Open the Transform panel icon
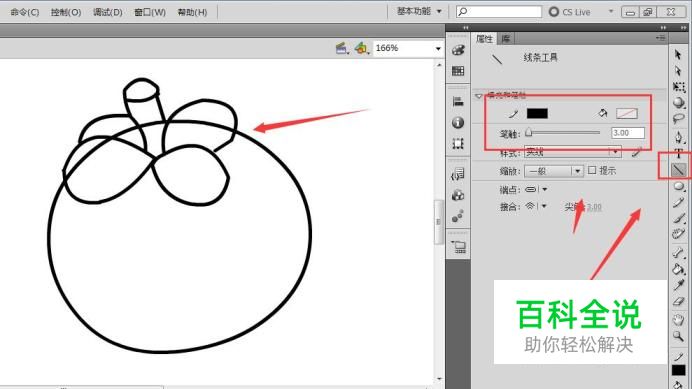 [x=458, y=144]
